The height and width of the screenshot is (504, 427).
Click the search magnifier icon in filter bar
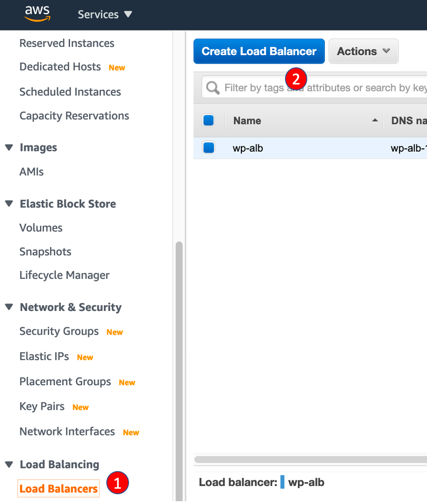coord(213,88)
